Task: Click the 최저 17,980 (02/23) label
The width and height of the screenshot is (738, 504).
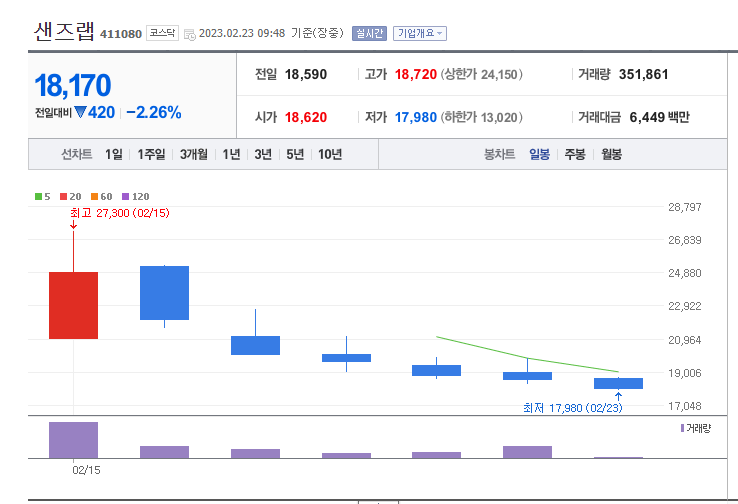Action: pyautogui.click(x=572, y=408)
